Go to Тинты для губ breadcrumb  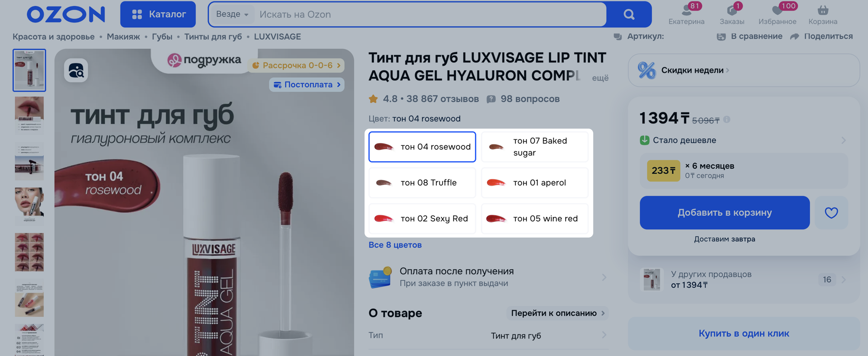(213, 37)
